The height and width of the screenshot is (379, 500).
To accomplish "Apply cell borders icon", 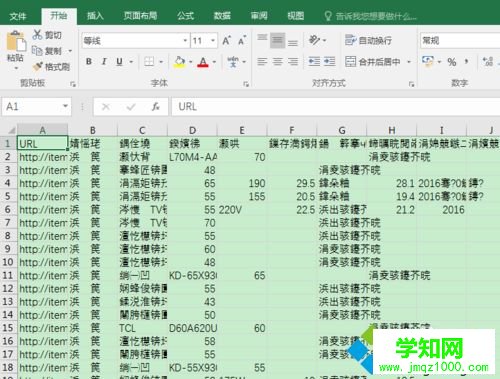I will coord(149,61).
